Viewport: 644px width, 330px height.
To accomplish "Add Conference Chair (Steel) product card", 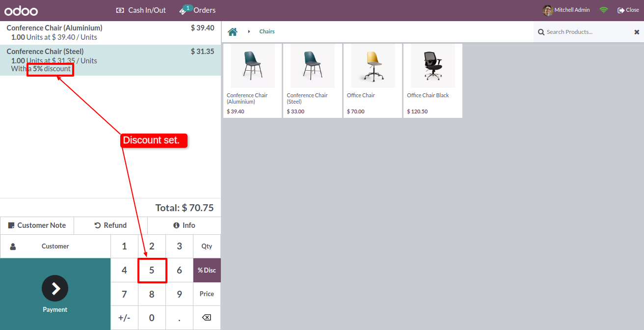I will pos(312,81).
